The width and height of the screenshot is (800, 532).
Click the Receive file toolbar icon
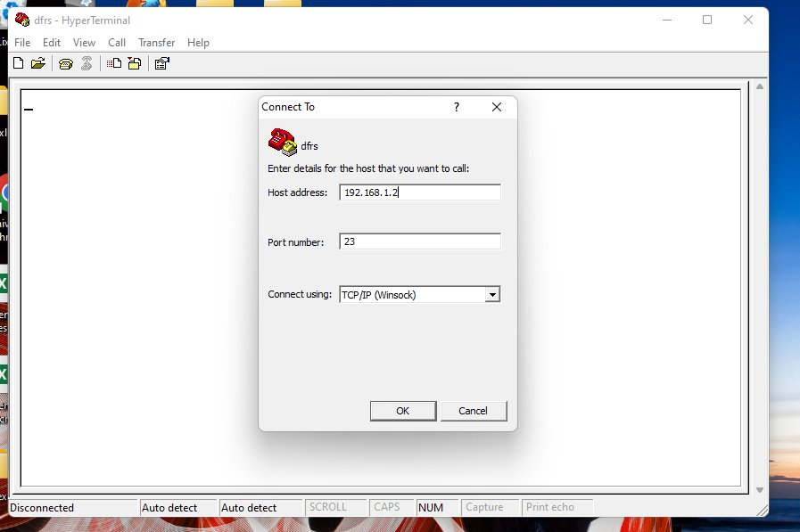point(135,63)
